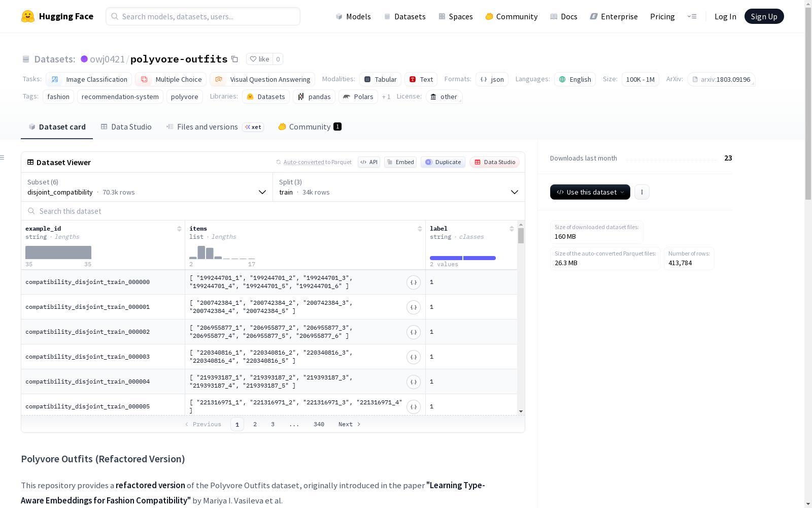The height and width of the screenshot is (508, 812).
Task: Go to page 2 of the viewer
Action: coord(255,424)
